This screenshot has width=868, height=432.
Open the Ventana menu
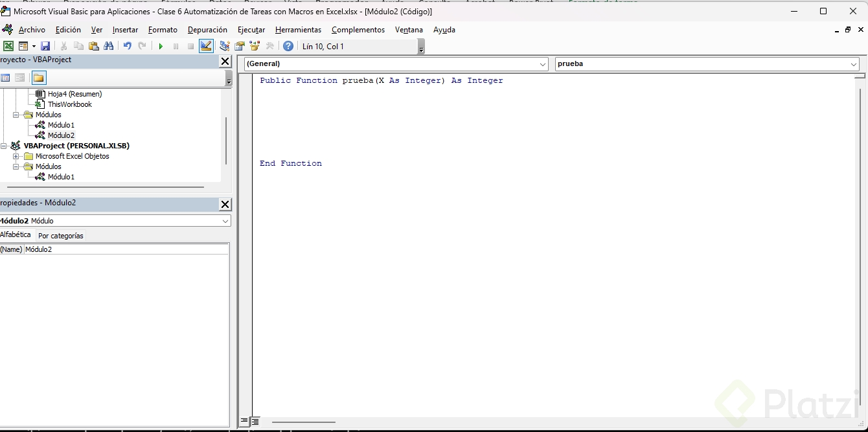(x=409, y=30)
